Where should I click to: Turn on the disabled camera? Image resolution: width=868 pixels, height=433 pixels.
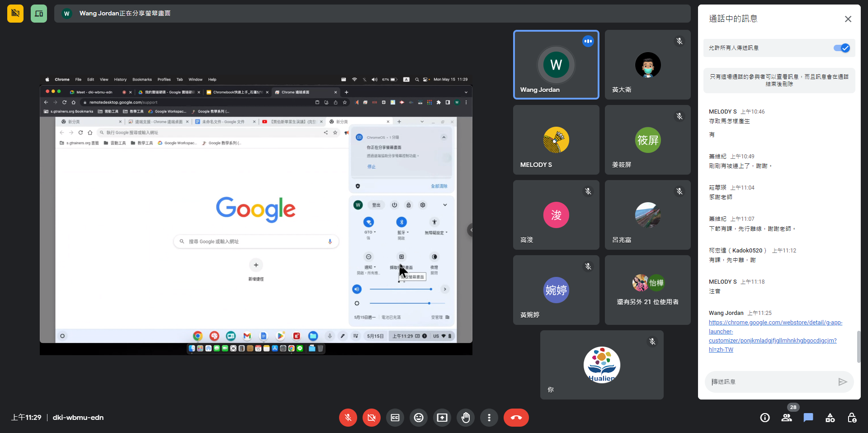click(371, 418)
